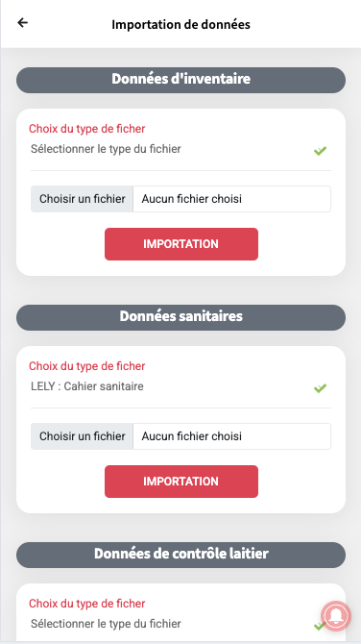This screenshot has height=644, width=361.
Task: Click IMPORTATION button in the inventory card
Action: tap(181, 244)
